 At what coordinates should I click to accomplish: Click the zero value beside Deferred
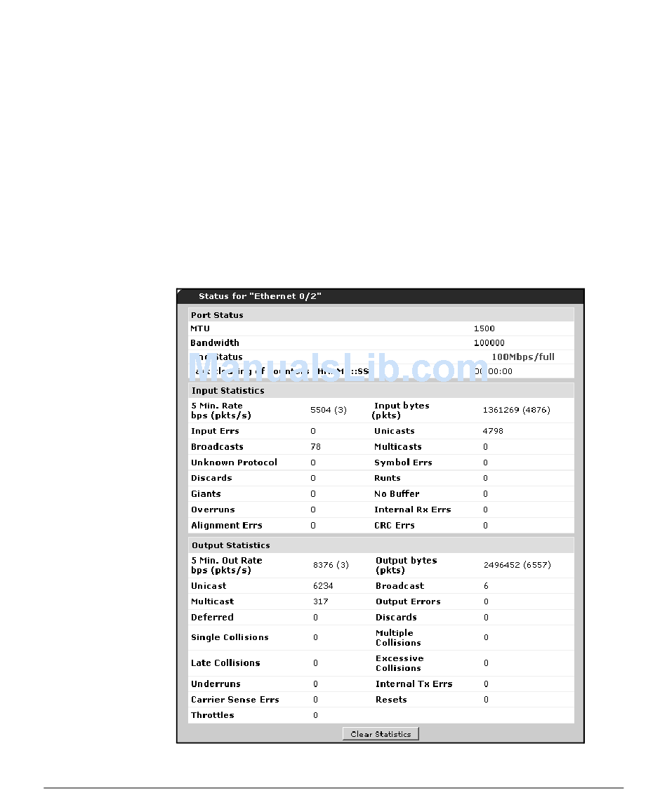click(316, 618)
